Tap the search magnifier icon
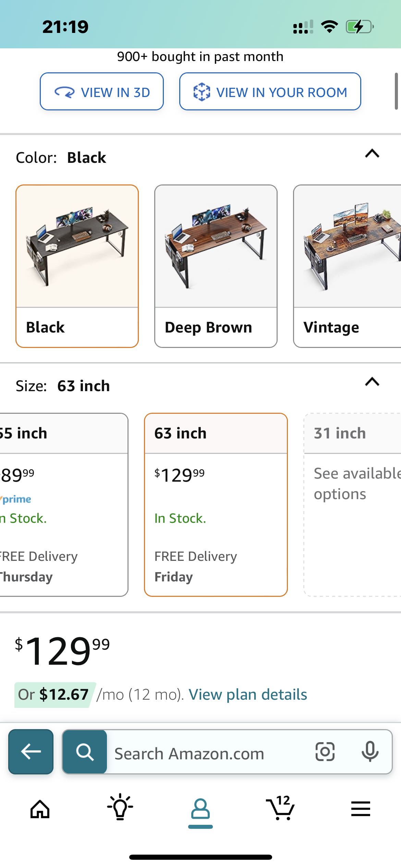 (85, 752)
